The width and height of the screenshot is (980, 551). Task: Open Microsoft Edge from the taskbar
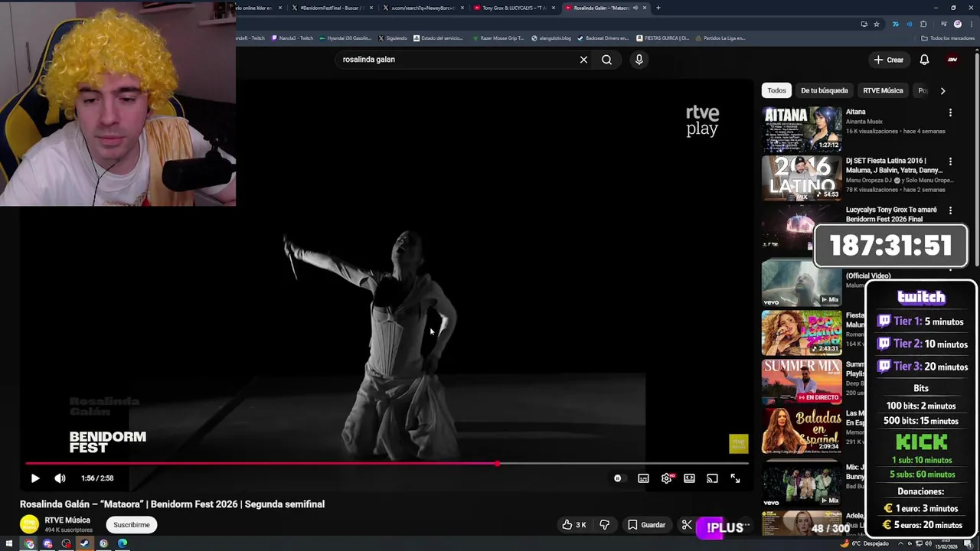tap(122, 544)
